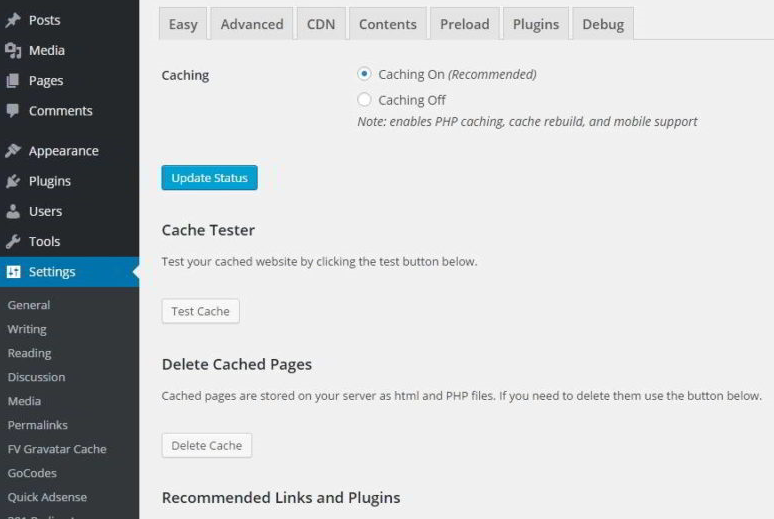The height and width of the screenshot is (519, 774).
Task: Click the Pages icon in sidebar
Action: (13, 80)
